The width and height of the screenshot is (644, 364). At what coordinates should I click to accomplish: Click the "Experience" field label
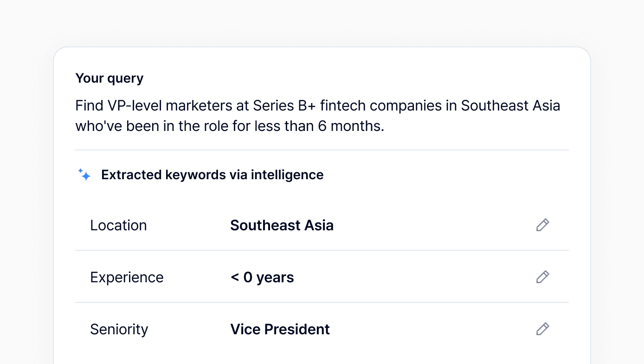pyautogui.click(x=127, y=277)
